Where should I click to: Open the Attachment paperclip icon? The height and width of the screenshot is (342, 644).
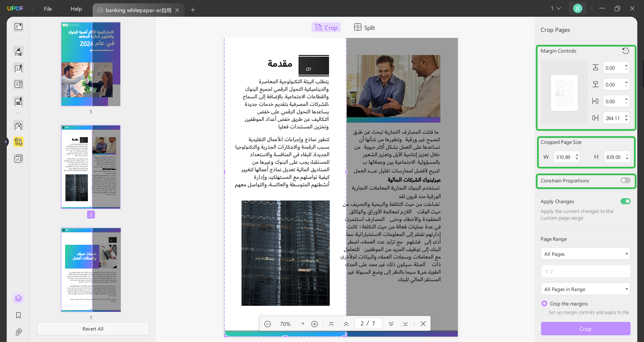pos(18,332)
